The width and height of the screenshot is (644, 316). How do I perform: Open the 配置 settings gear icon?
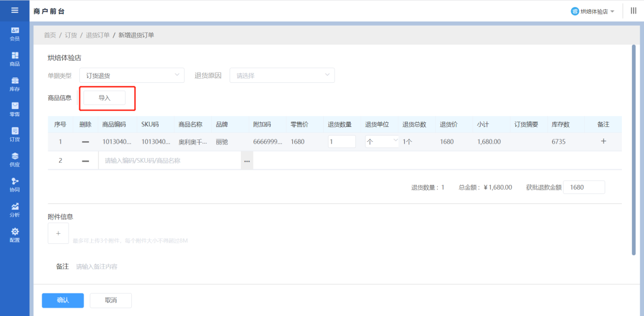14,235
